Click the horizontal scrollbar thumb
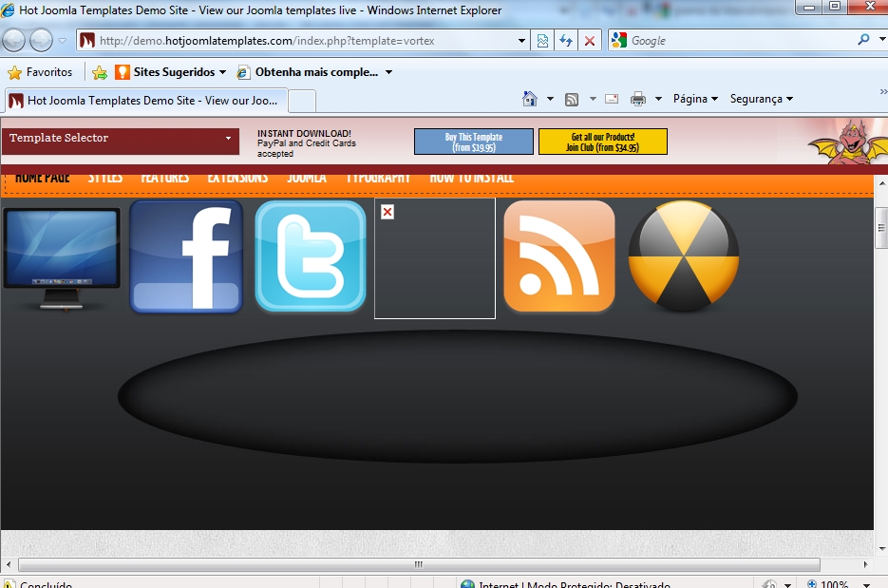This screenshot has width=888, height=588. (419, 564)
